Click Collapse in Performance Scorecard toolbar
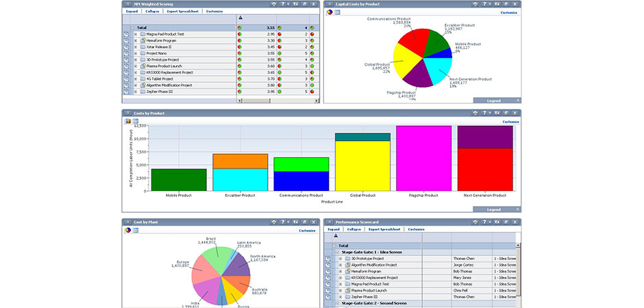Screen dimensions: 644x308 click(x=354, y=229)
